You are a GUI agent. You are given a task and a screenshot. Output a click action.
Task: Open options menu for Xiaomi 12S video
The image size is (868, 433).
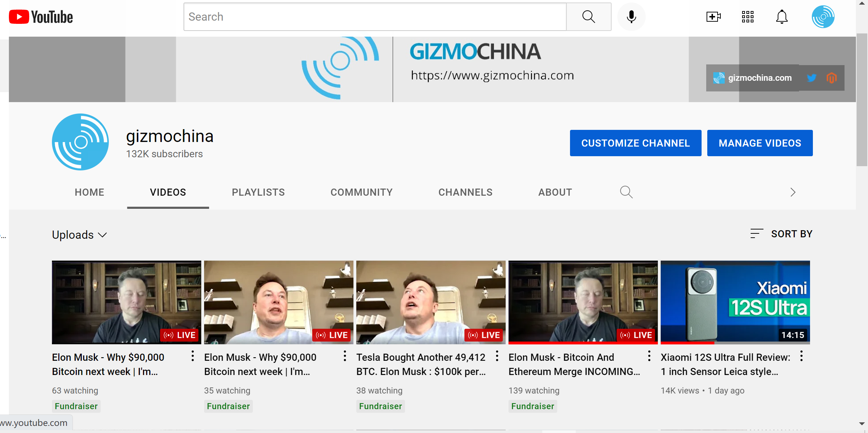pyautogui.click(x=801, y=356)
